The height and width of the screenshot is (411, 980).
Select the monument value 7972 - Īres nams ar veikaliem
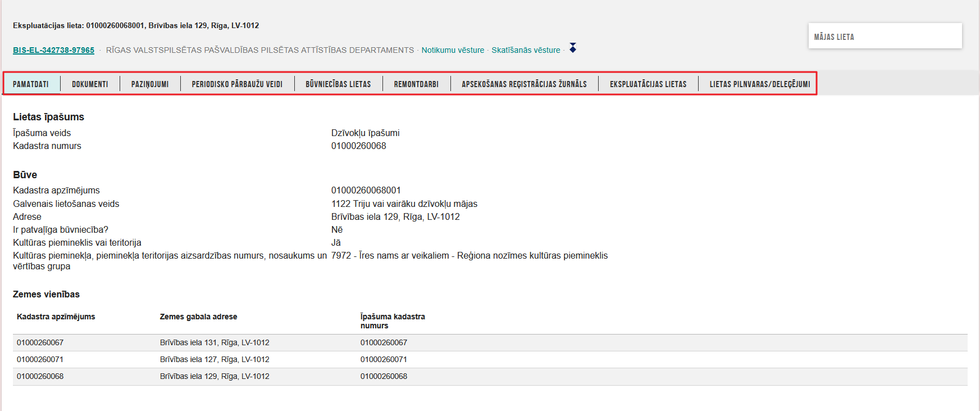(x=470, y=255)
